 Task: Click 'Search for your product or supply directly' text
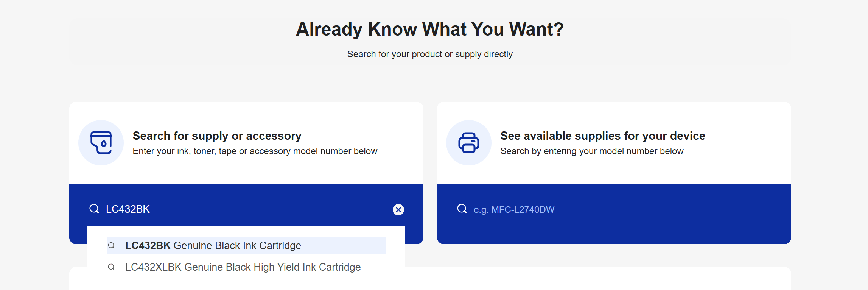pyautogui.click(x=430, y=54)
